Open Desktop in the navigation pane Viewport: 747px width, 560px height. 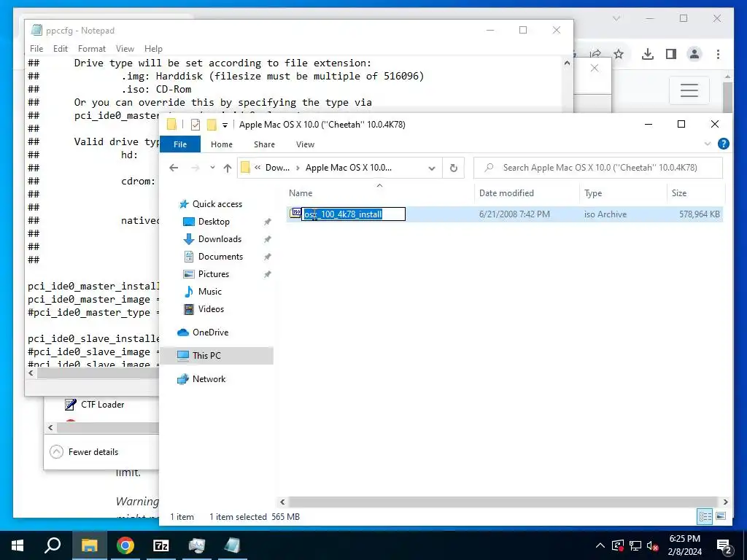(214, 222)
